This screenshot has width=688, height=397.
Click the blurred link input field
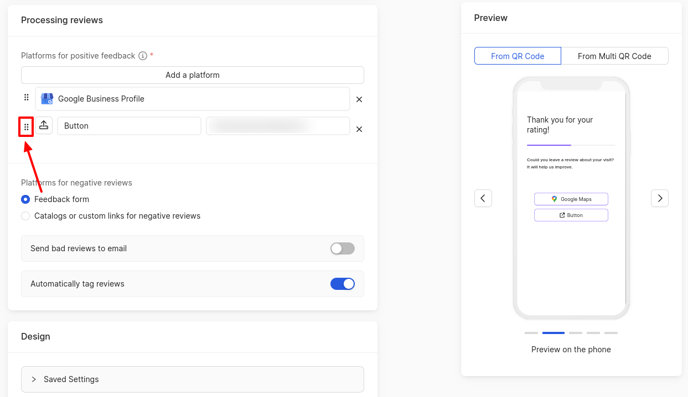pyautogui.click(x=278, y=126)
